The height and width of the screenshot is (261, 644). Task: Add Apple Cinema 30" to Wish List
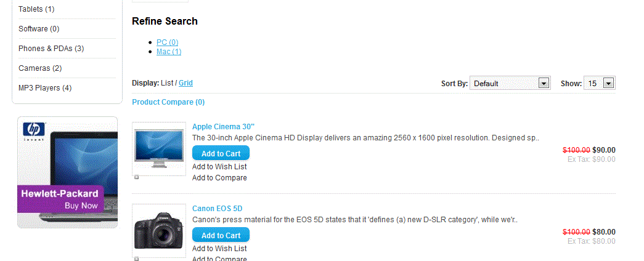(219, 166)
